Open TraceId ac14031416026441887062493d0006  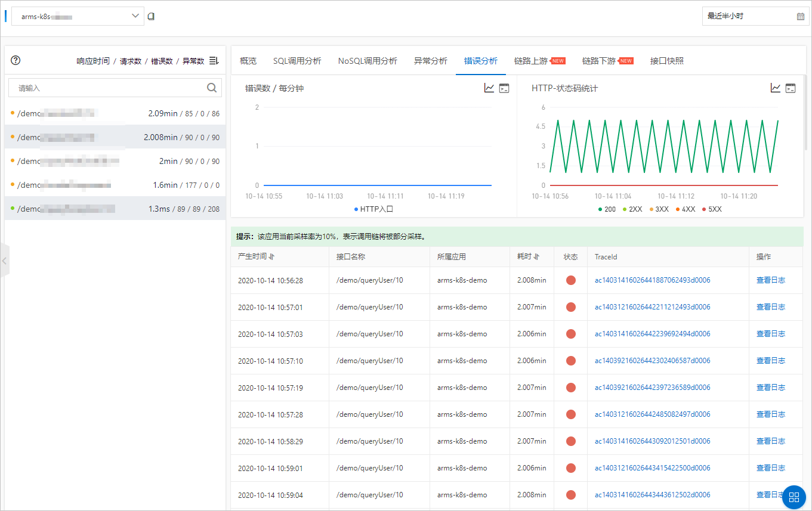click(x=652, y=280)
